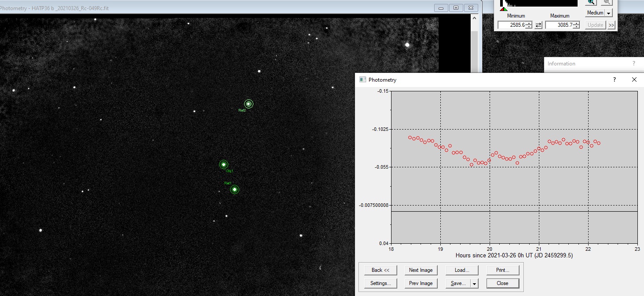Click the Prev Image button

click(x=421, y=283)
